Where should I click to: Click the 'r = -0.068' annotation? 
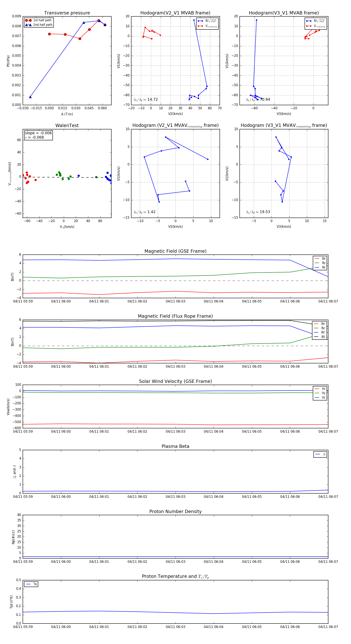point(35,138)
